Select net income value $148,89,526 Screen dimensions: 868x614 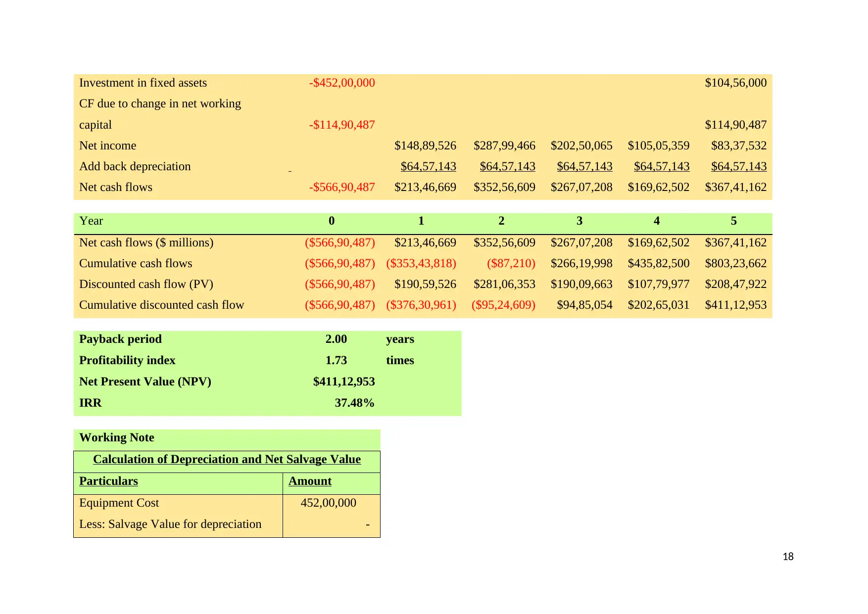click(425, 145)
